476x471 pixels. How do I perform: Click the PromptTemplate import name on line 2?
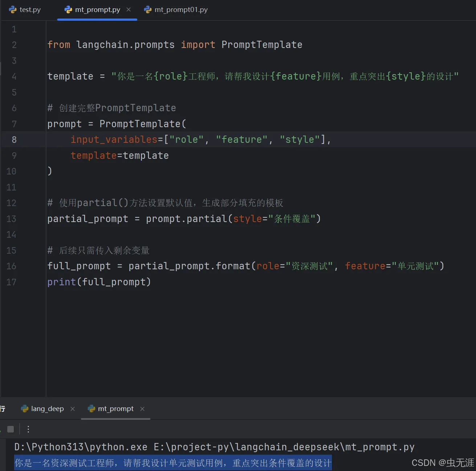tap(262, 45)
